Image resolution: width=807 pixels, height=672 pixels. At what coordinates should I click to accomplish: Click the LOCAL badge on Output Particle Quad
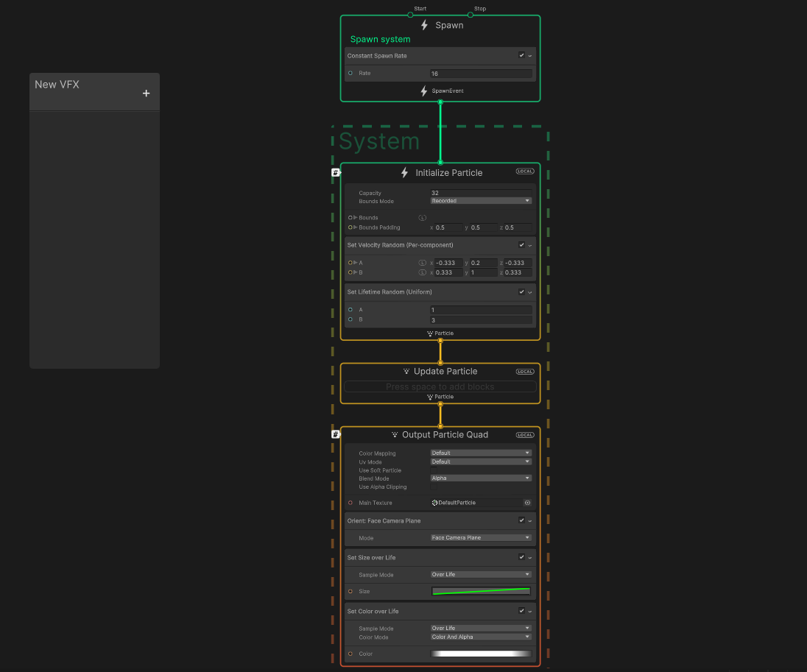pos(524,434)
